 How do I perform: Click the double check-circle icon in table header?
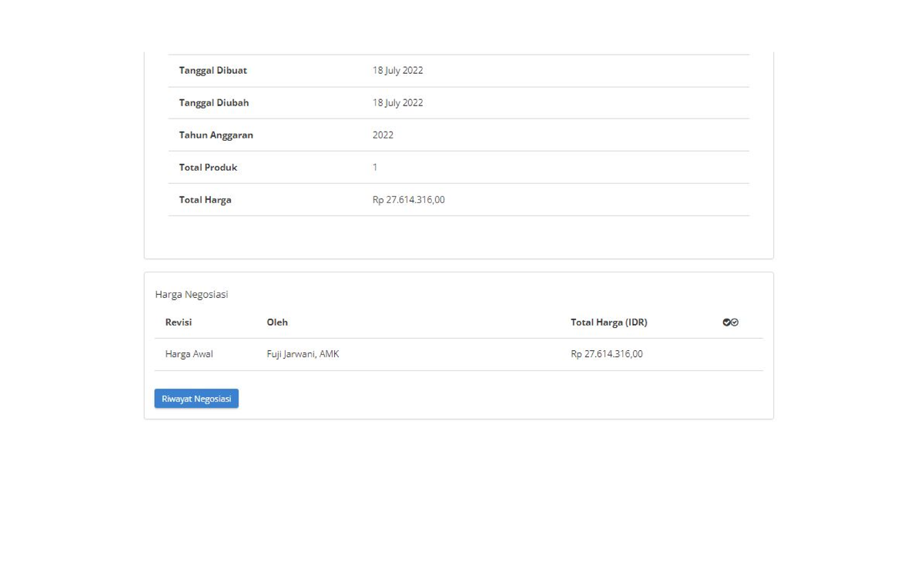pyautogui.click(x=730, y=322)
